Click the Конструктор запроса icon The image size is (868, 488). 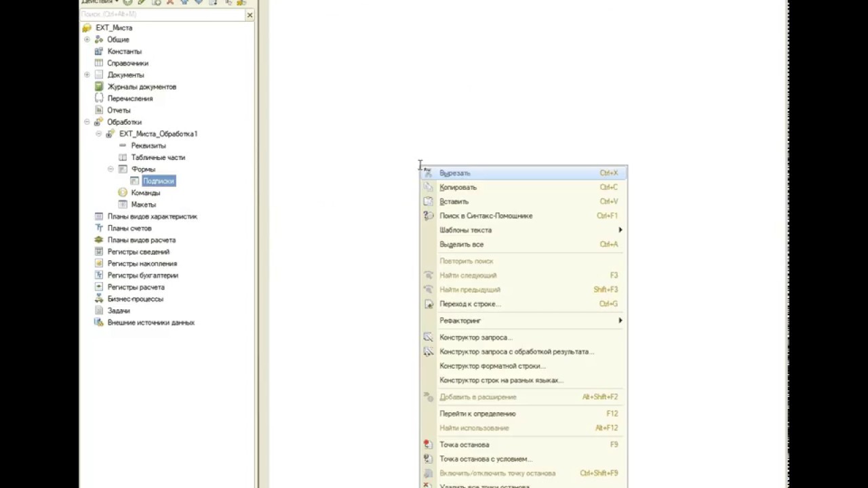(428, 337)
